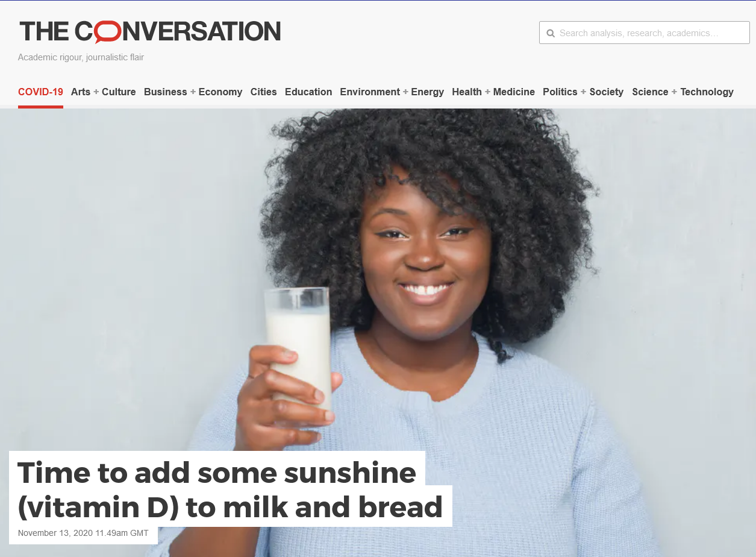Click the search magnifier icon
This screenshot has width=756, height=557.
coord(550,33)
